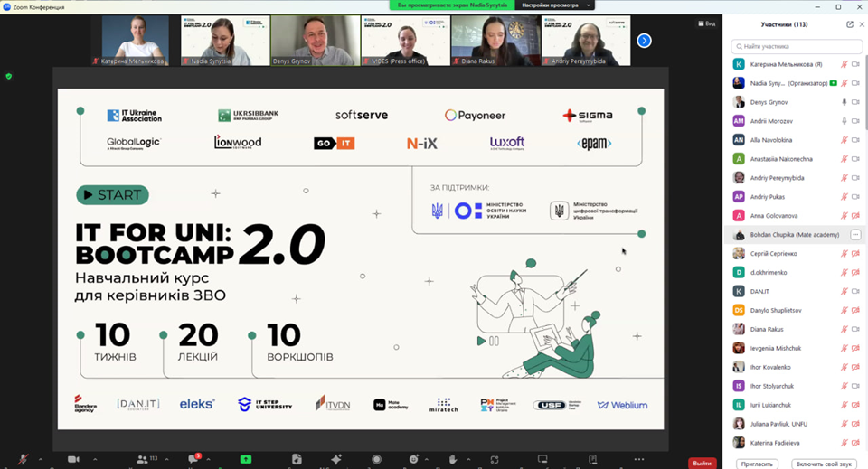Viewport: 868px width, 469px height.
Task: Click the red Выйти leave button
Action: (702, 464)
